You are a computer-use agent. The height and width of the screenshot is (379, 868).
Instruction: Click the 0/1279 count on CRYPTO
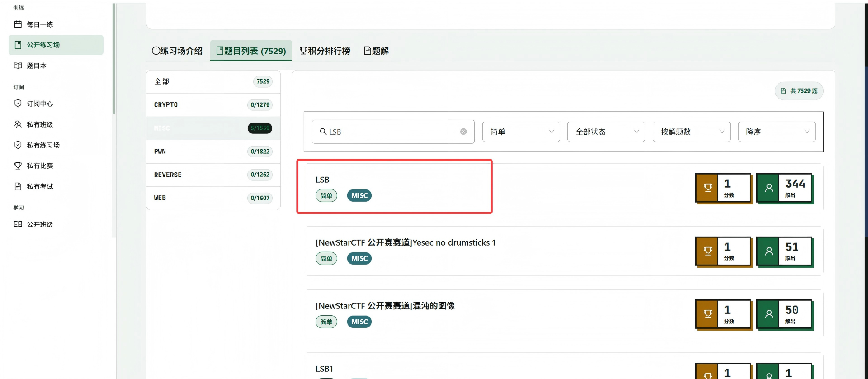pos(260,105)
